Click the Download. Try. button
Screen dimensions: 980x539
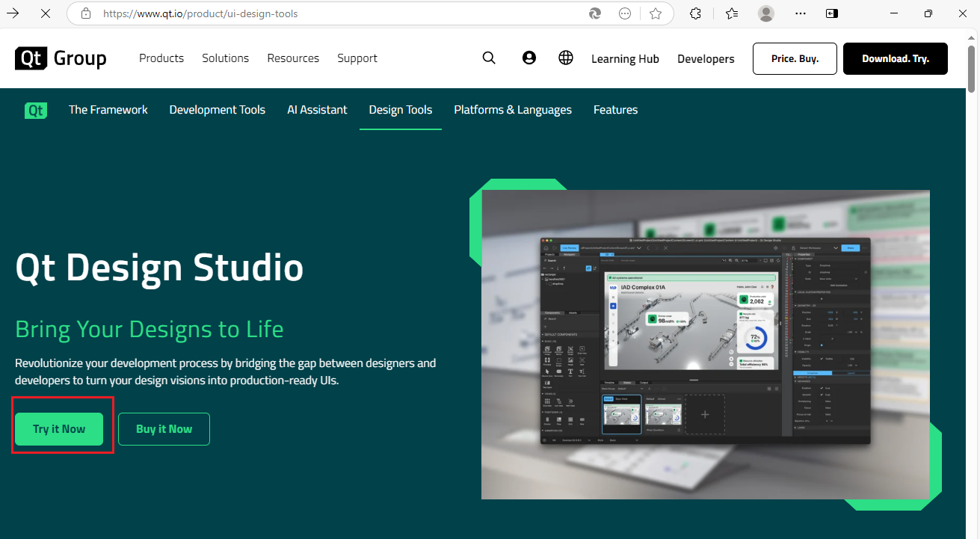[896, 58]
